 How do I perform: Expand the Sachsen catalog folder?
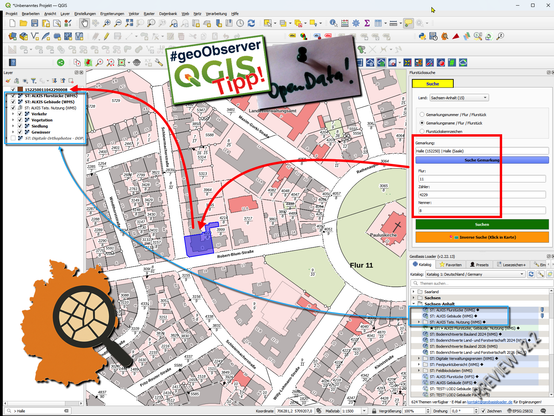pos(413,298)
